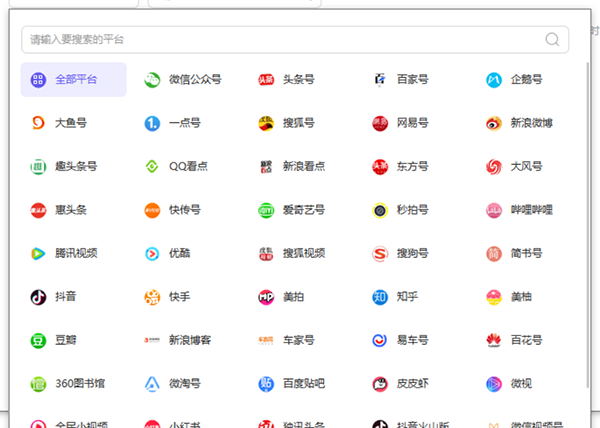Choose the 惠头条 label

click(71, 210)
